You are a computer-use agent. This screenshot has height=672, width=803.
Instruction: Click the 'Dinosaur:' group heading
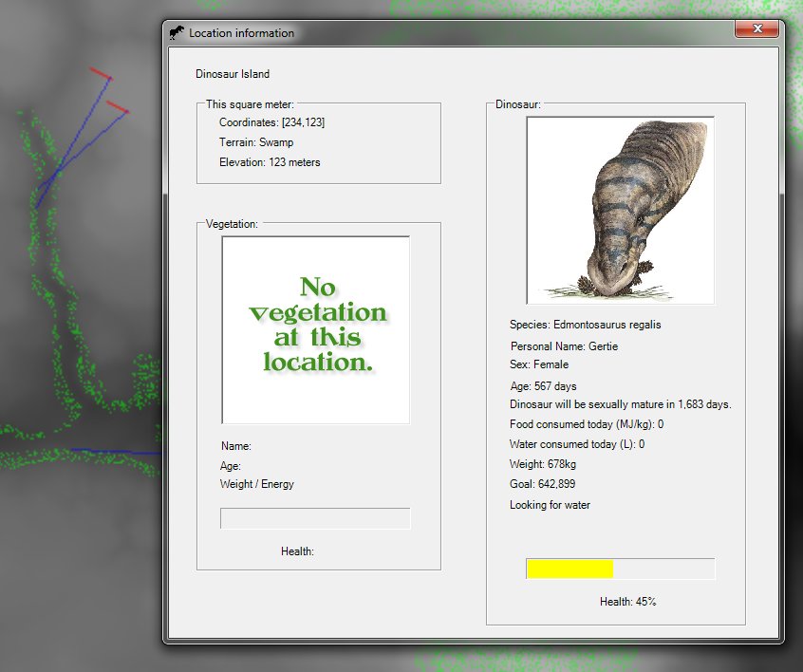[x=518, y=104]
